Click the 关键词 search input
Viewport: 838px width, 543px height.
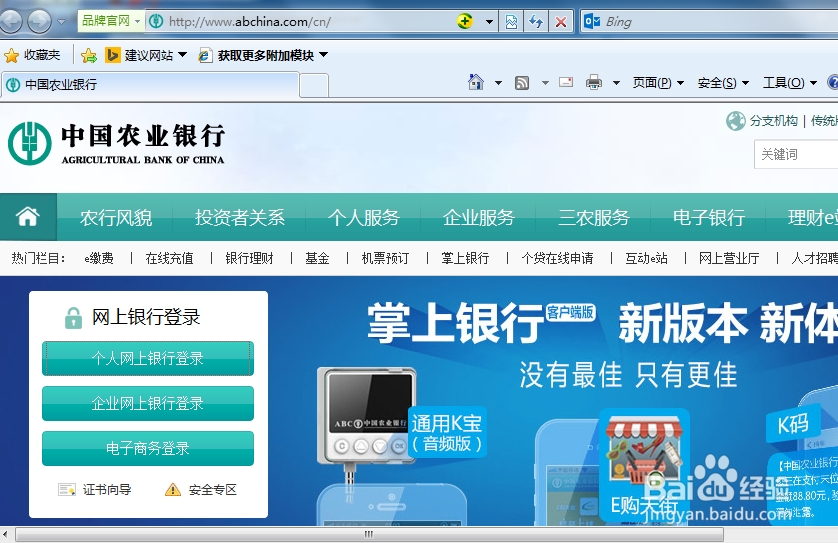point(796,154)
